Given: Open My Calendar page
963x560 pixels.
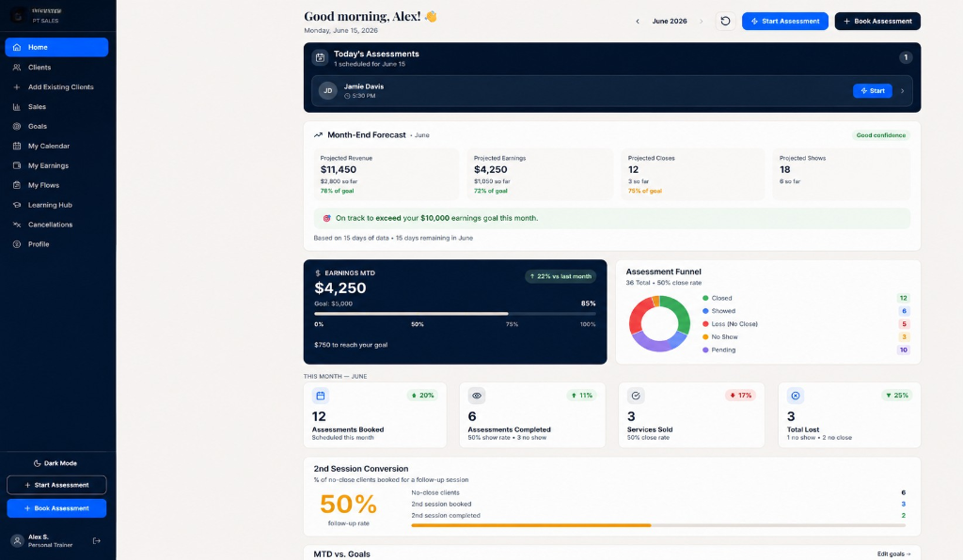Looking at the screenshot, I should pyautogui.click(x=56, y=146).
